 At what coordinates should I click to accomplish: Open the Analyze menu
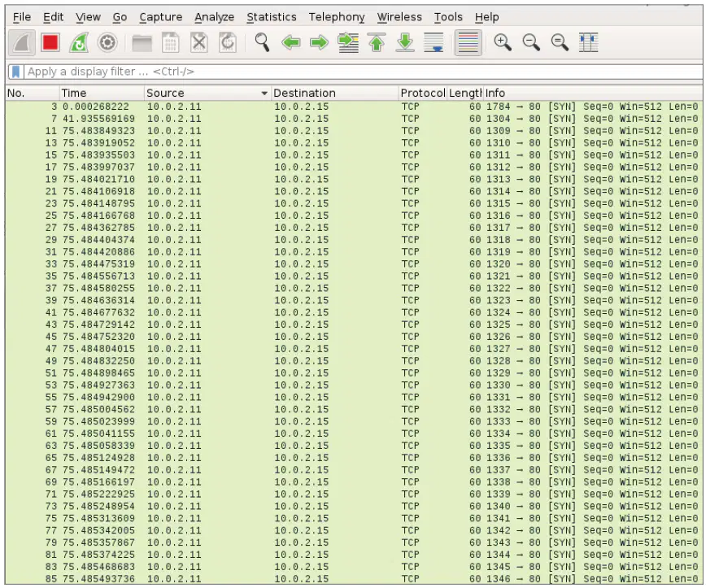[215, 17]
